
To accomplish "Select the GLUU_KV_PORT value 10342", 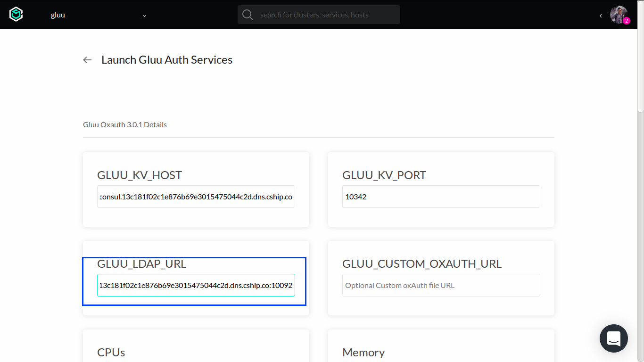I will (441, 197).
